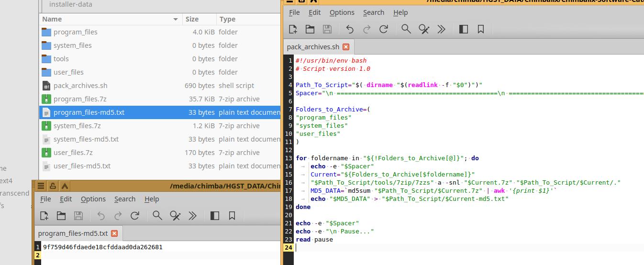This screenshot has width=644, height=265.
Task: Close the program_files-md5.txt tab
Action: click(x=114, y=233)
